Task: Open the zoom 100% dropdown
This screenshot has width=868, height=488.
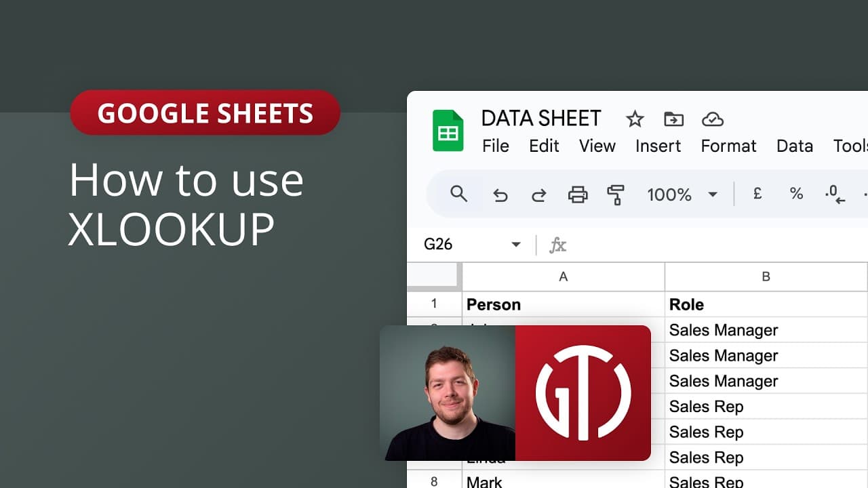Action: point(682,195)
